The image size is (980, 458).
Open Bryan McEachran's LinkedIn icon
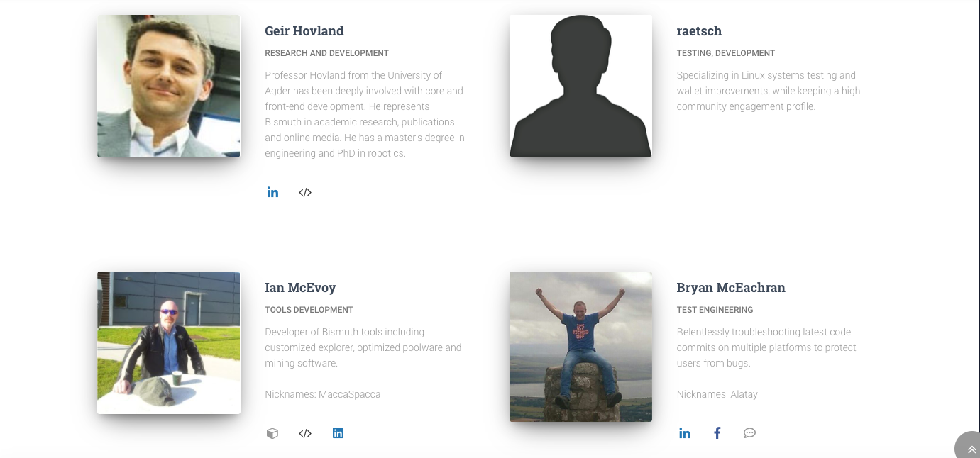coord(685,433)
